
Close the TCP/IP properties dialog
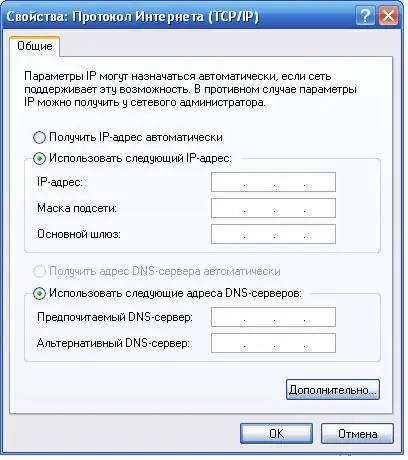388,16
